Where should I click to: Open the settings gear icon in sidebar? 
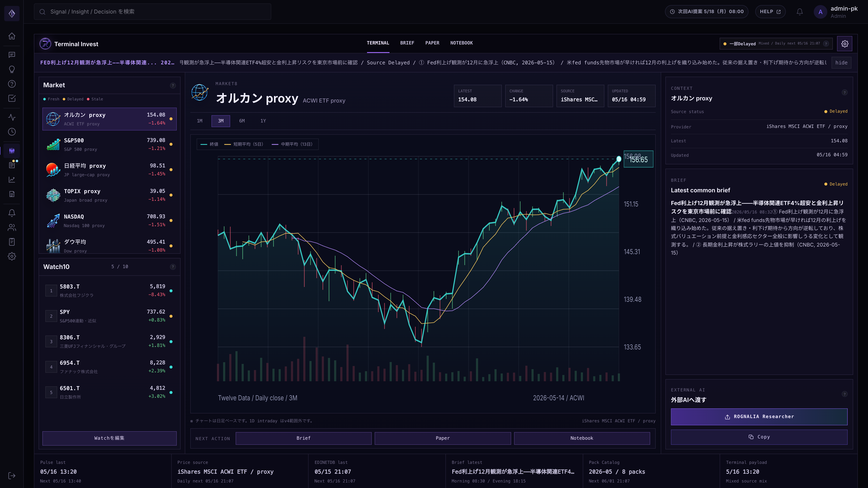click(x=12, y=256)
